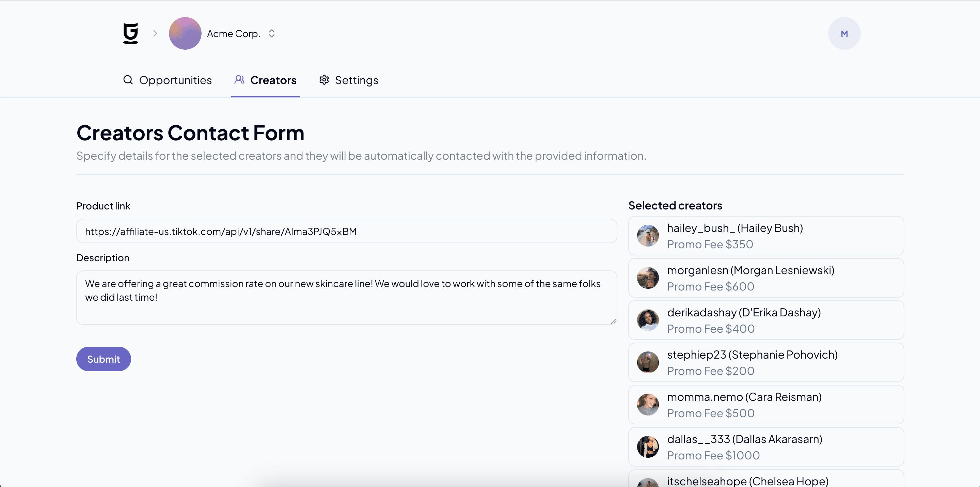Image resolution: width=980 pixels, height=487 pixels.
Task: Click the Creators people icon
Action: point(239,80)
